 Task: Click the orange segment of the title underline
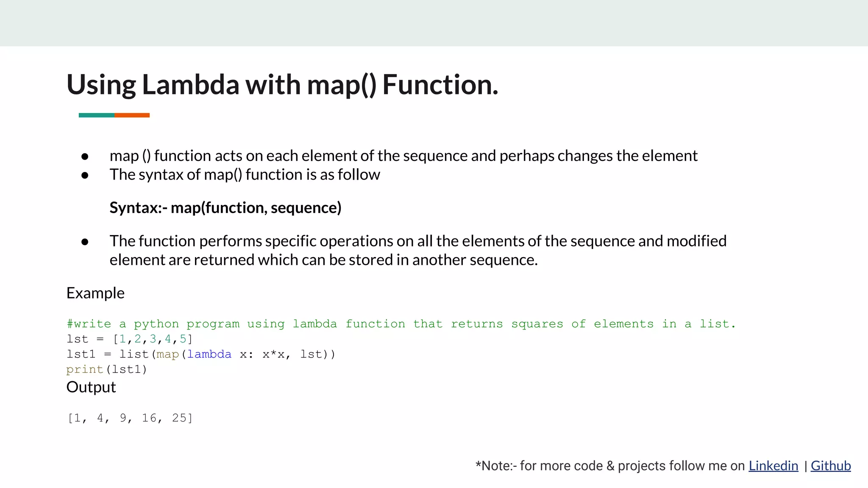click(132, 115)
